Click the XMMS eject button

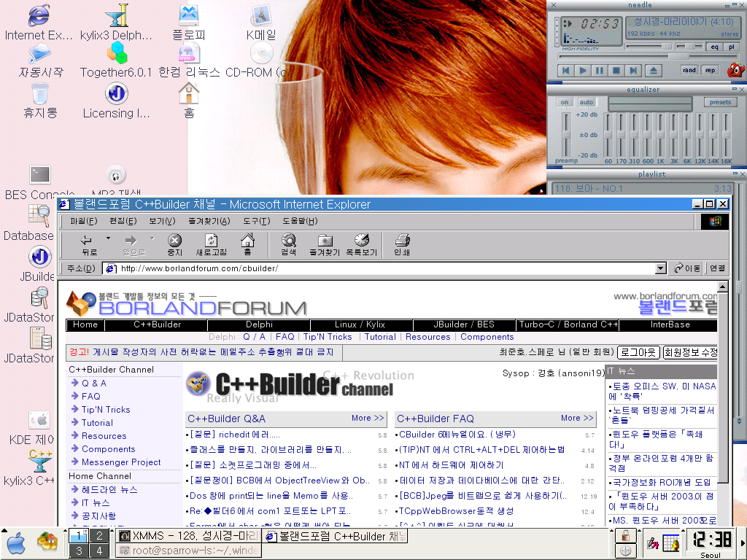(x=654, y=71)
